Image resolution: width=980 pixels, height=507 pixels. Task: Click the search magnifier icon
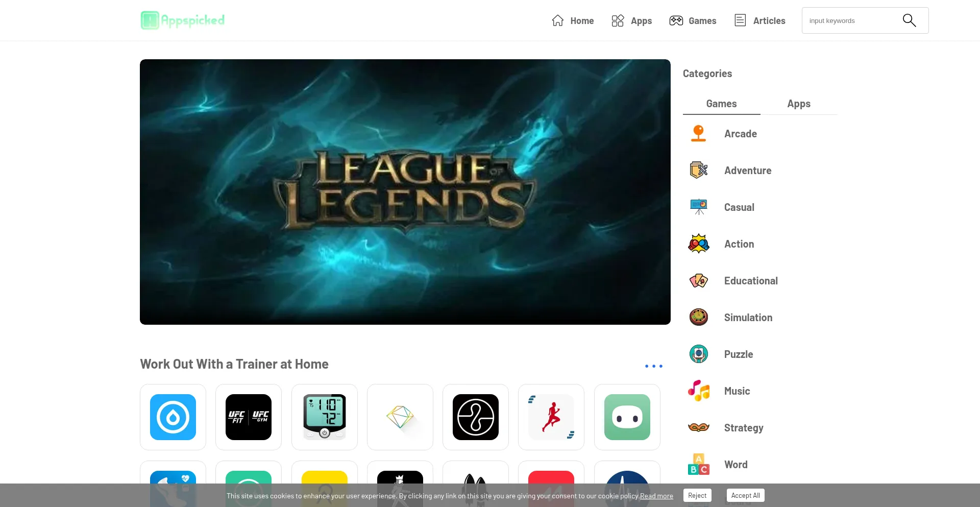coord(909,20)
